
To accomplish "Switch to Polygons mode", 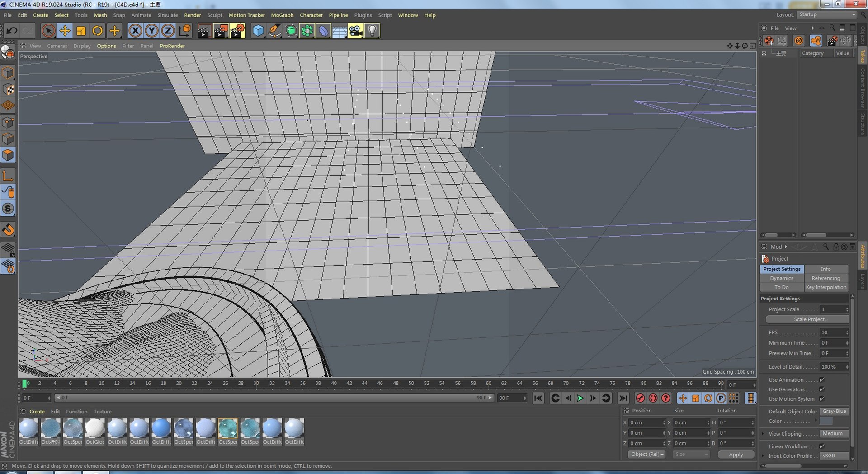I will click(x=8, y=155).
